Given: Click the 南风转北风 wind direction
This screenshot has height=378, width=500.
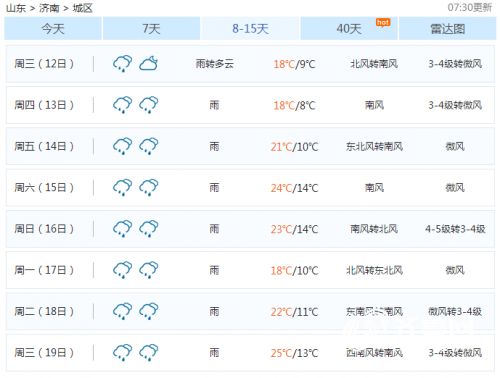Looking at the screenshot, I should point(374,229).
